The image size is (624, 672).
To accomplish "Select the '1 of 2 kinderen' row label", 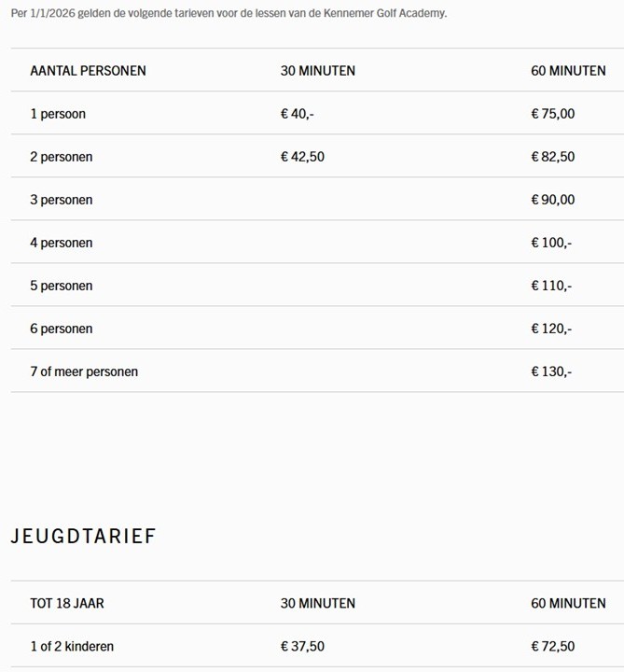I will point(72,646).
